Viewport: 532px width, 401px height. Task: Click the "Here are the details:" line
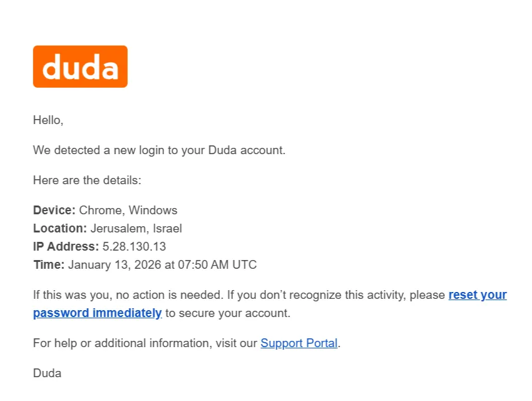click(x=87, y=180)
